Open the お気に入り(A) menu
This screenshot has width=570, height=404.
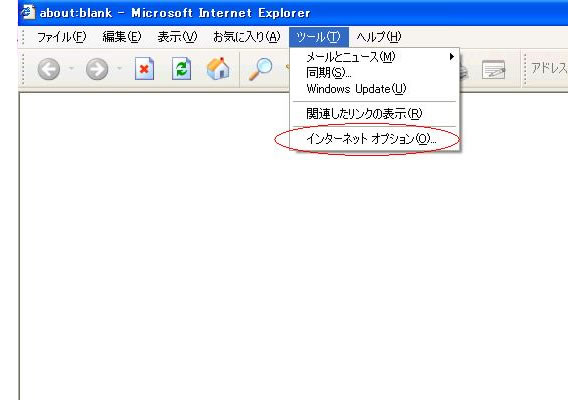tap(246, 37)
